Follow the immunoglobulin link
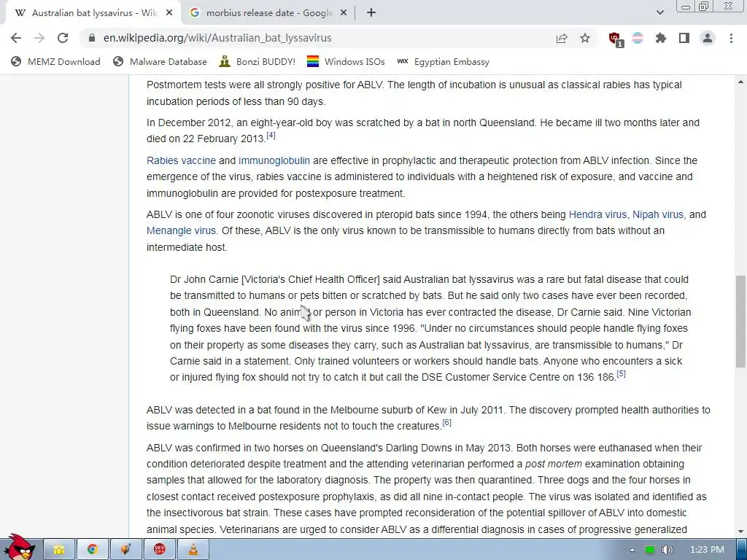Viewport: 747px width, 560px height. click(x=274, y=161)
